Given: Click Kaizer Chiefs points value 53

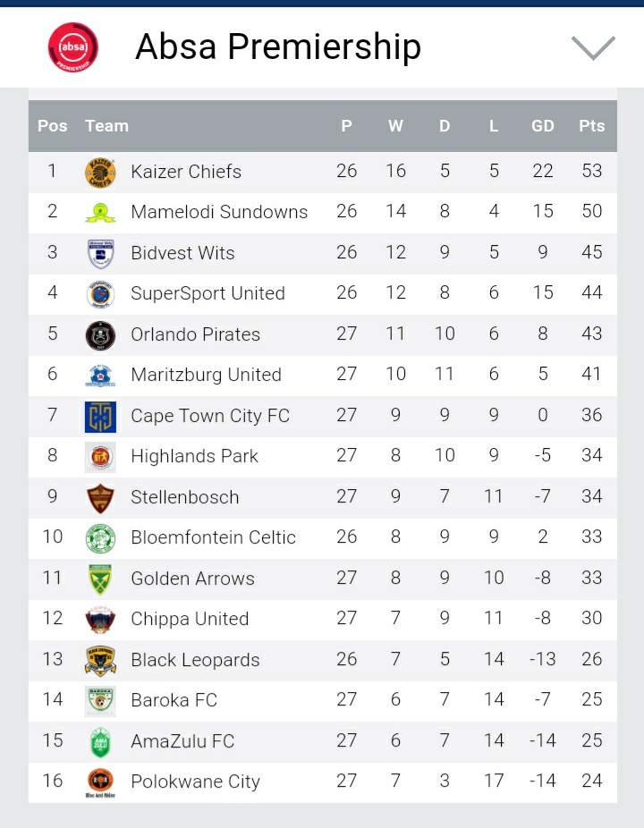Looking at the screenshot, I should (591, 172).
